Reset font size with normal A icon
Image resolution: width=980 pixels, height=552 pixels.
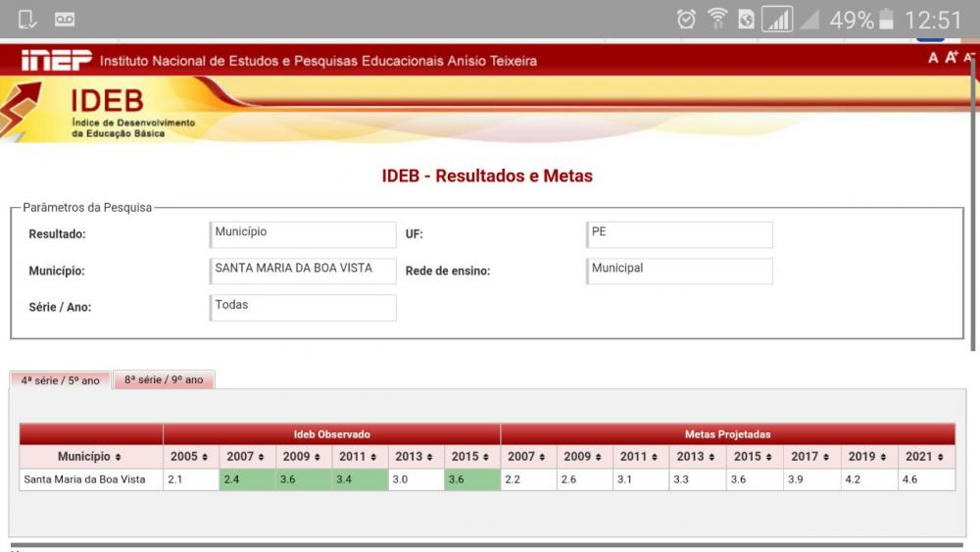933,59
